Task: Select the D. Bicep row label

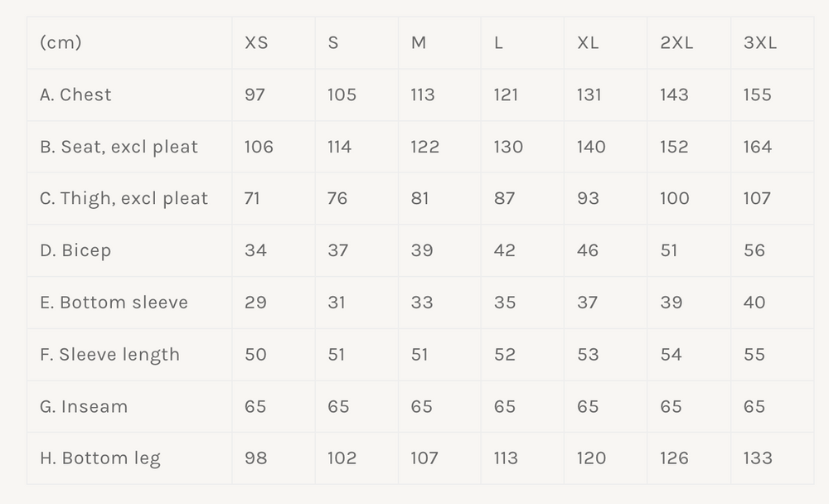Action: [x=75, y=250]
